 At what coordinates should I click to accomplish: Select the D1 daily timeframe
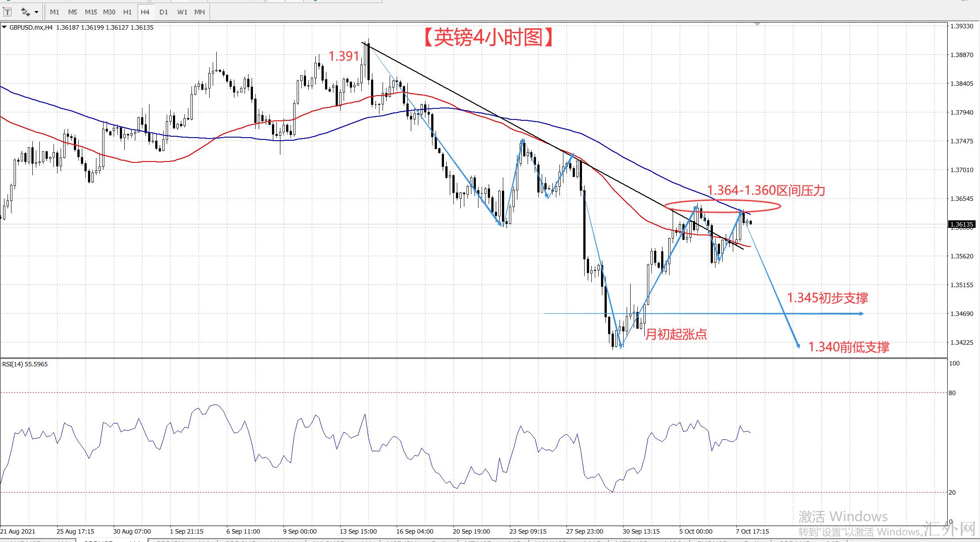pyautogui.click(x=164, y=12)
